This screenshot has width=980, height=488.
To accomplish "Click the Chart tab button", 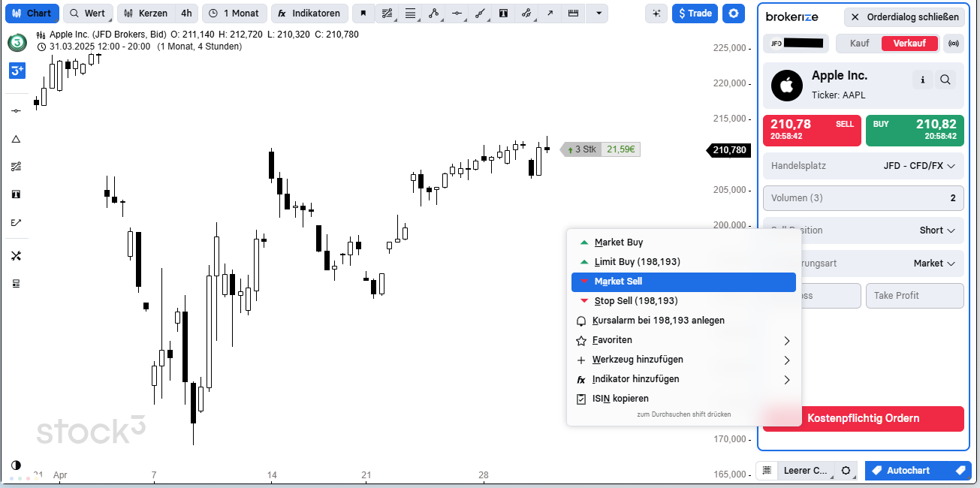I will click(32, 14).
